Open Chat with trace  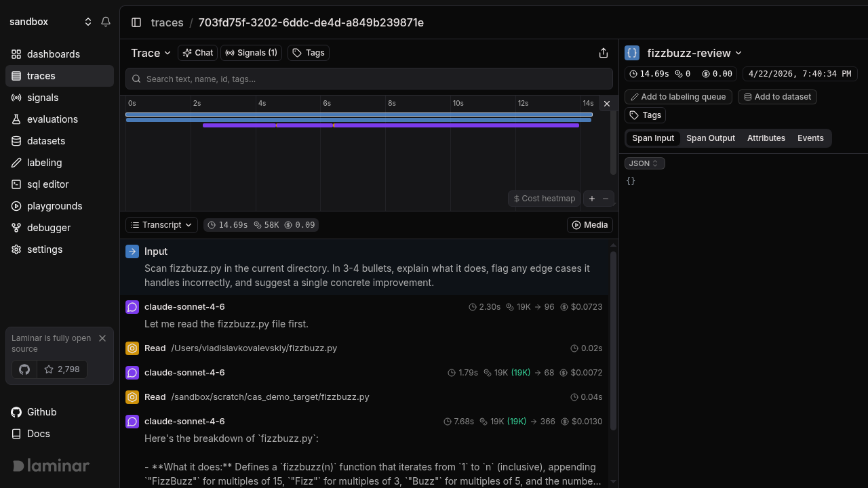click(198, 53)
